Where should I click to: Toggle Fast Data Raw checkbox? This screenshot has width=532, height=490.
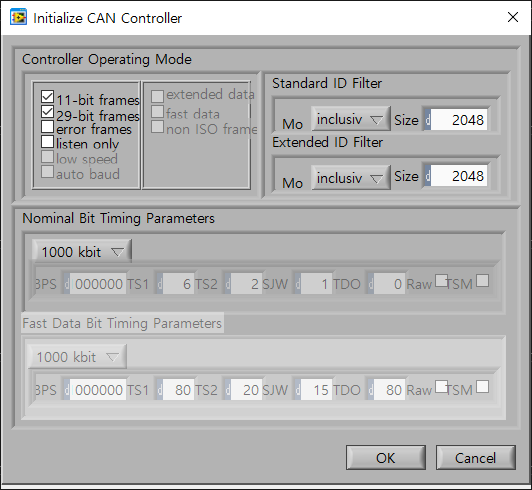click(x=441, y=387)
